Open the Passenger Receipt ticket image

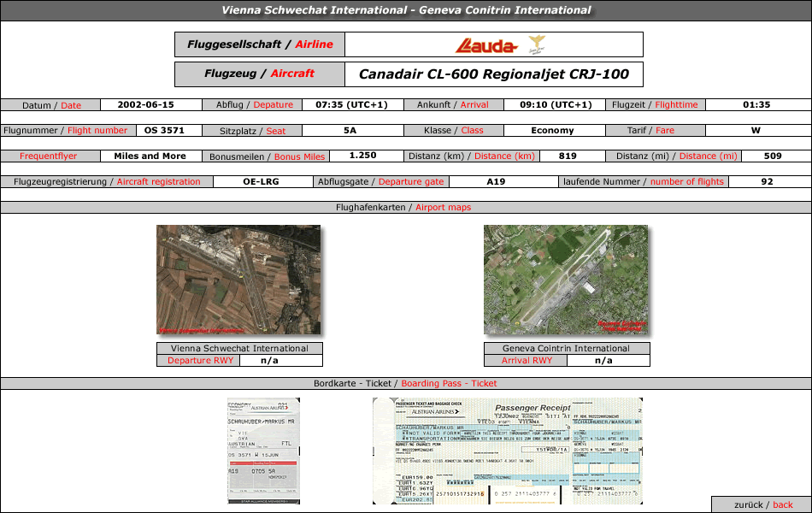(x=508, y=451)
